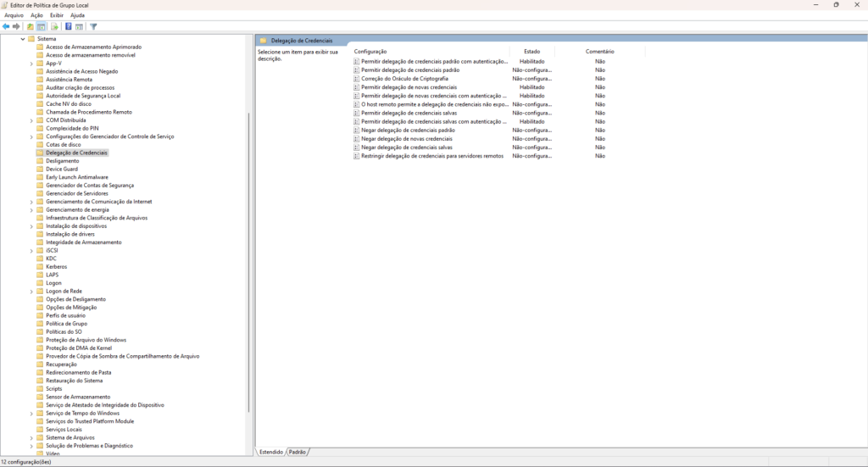Viewport: 868px width, 467px height.
Task: Switch to the Padrão tab
Action: [x=298, y=452]
